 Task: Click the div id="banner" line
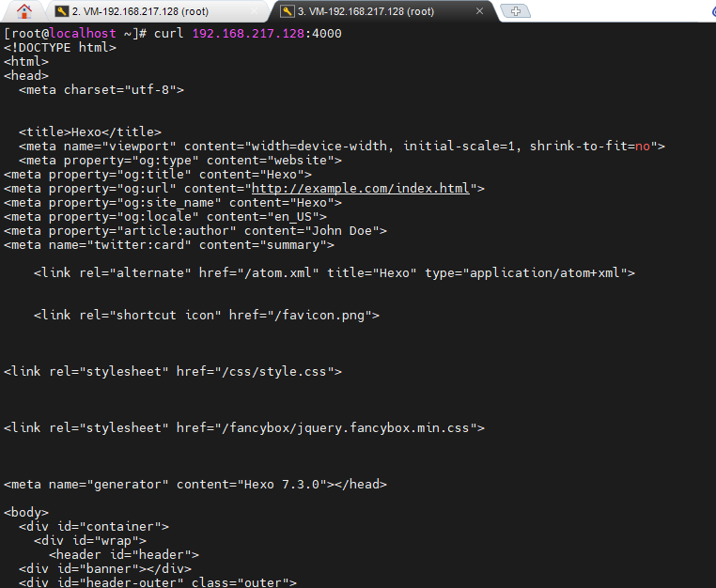point(105,569)
